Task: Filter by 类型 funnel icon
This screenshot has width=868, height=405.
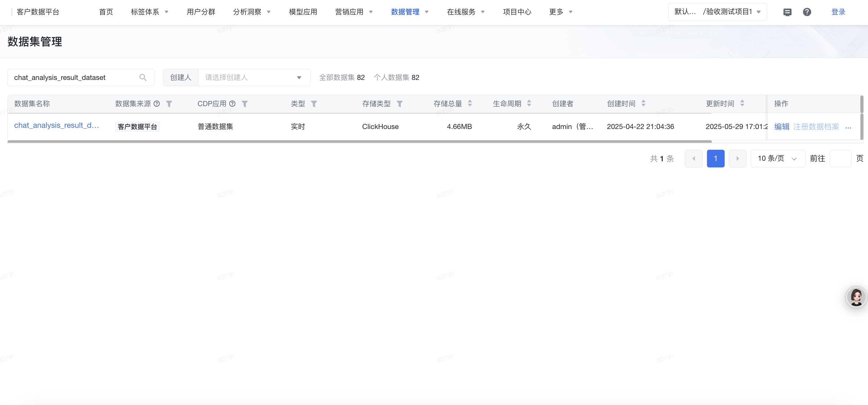Action: (x=314, y=104)
